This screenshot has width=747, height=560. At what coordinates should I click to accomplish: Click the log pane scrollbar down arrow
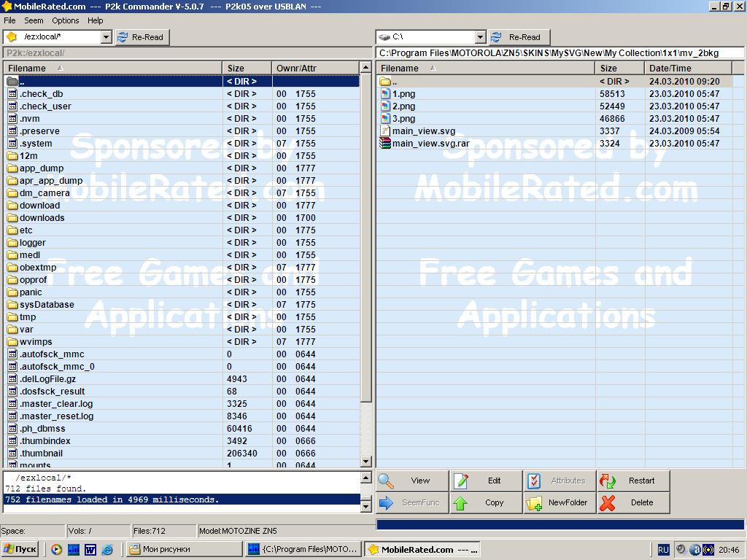(x=366, y=507)
